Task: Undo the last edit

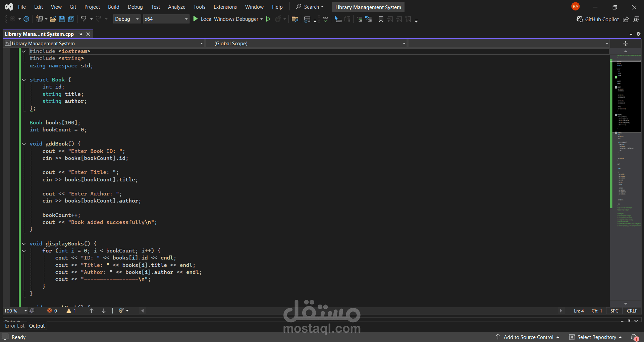Action: coord(84,19)
